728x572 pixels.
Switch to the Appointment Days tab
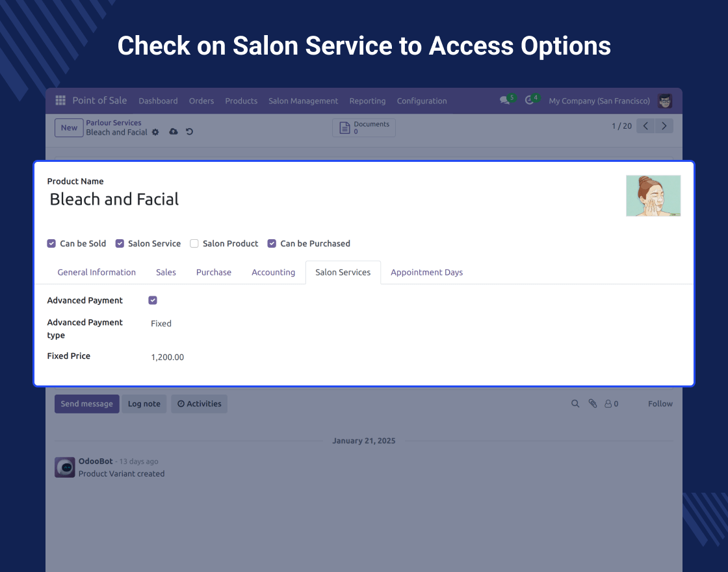(426, 272)
